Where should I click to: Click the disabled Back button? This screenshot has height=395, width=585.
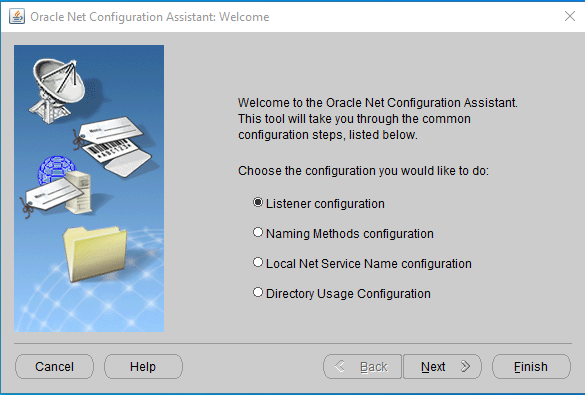click(x=363, y=367)
